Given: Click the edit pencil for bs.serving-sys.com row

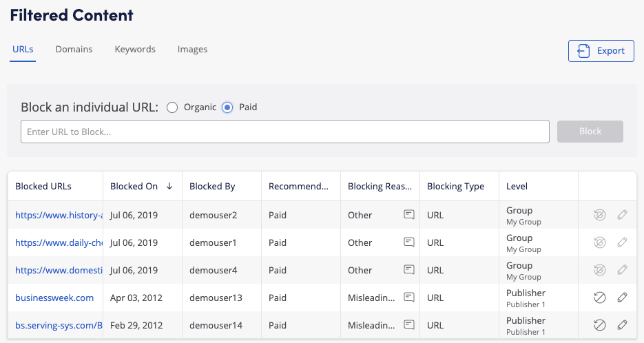Looking at the screenshot, I should point(622,325).
